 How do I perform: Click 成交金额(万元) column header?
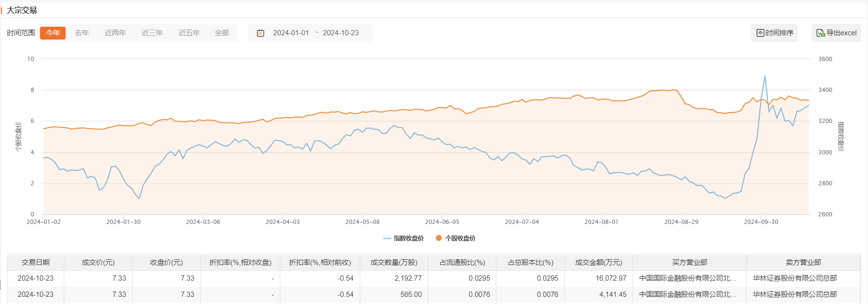(x=599, y=263)
